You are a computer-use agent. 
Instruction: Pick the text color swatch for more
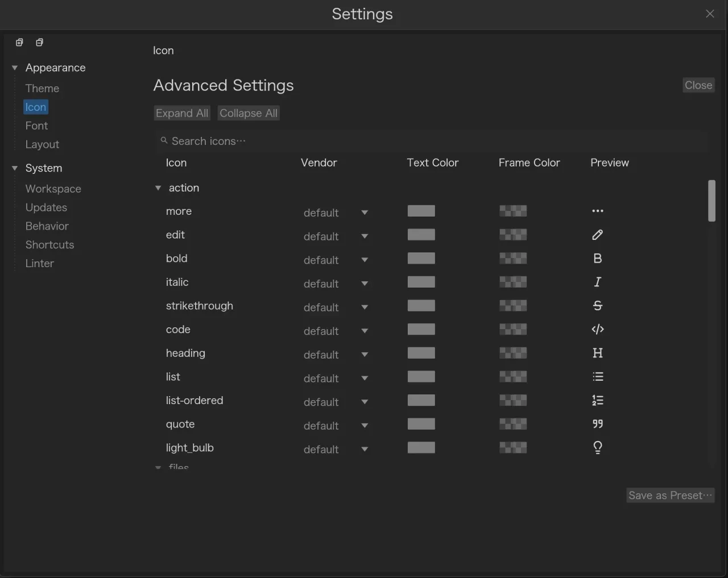point(421,211)
